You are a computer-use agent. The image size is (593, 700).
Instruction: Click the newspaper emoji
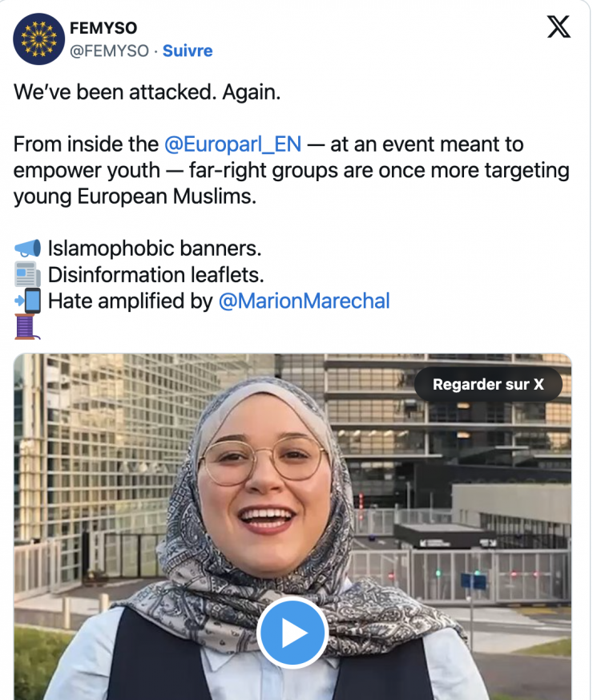28,274
